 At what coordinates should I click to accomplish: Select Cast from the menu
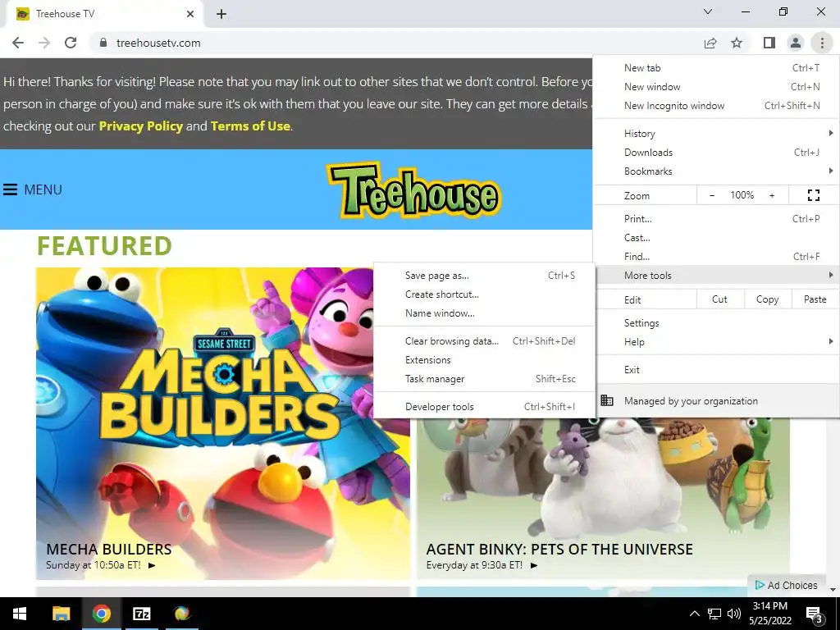pyautogui.click(x=715, y=238)
